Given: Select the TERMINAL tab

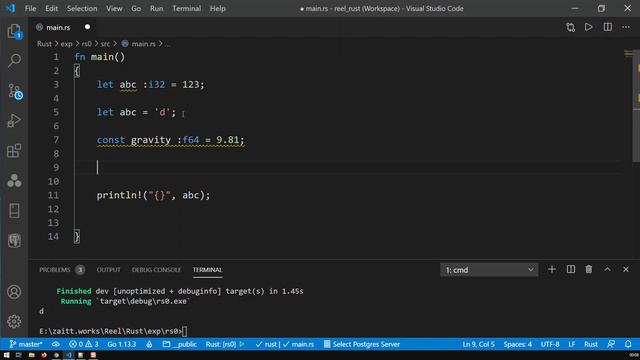Looking at the screenshot, I should tap(207, 270).
